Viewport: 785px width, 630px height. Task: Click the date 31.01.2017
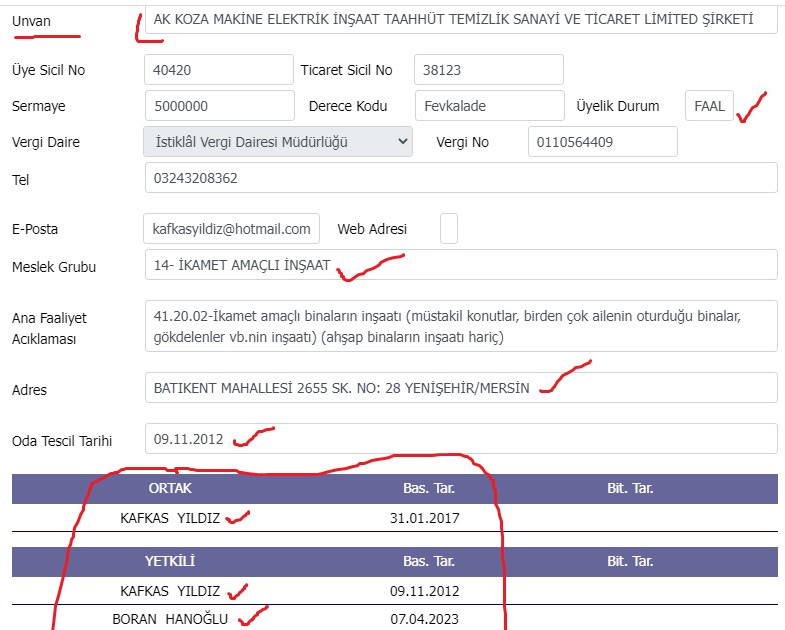pos(425,518)
